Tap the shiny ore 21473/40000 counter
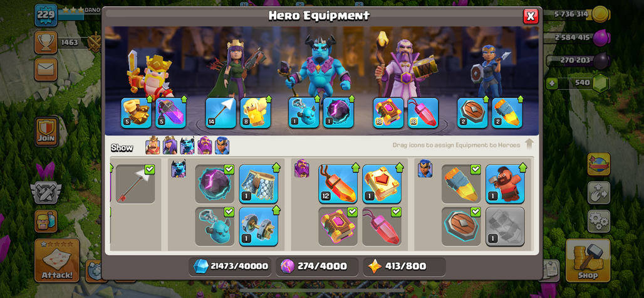This screenshot has height=298, width=644. click(x=230, y=267)
